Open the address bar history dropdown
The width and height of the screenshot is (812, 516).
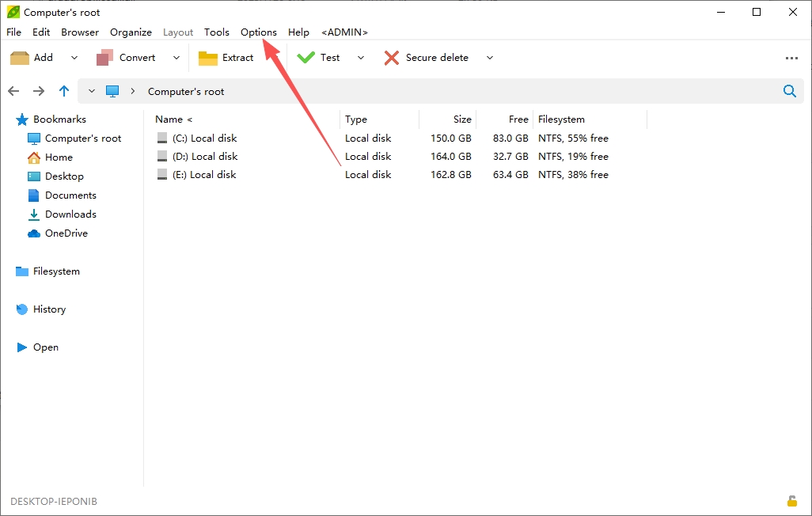[92, 91]
